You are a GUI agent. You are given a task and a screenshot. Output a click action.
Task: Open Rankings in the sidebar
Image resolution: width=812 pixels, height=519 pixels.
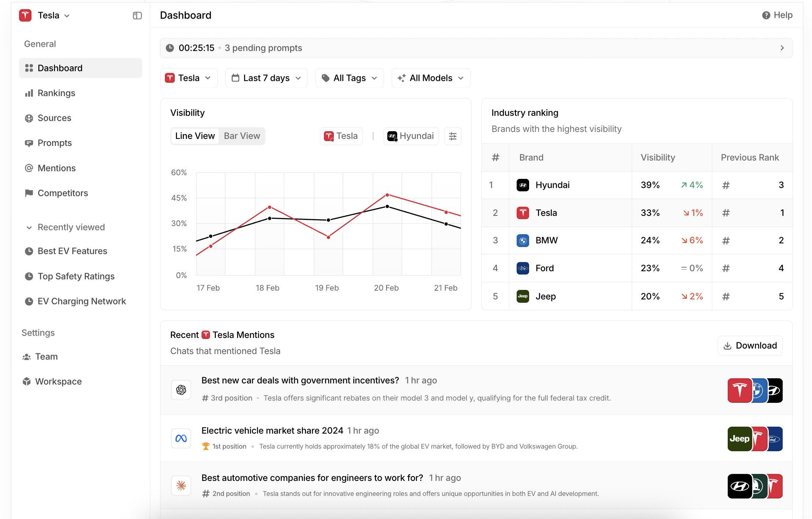pos(56,93)
